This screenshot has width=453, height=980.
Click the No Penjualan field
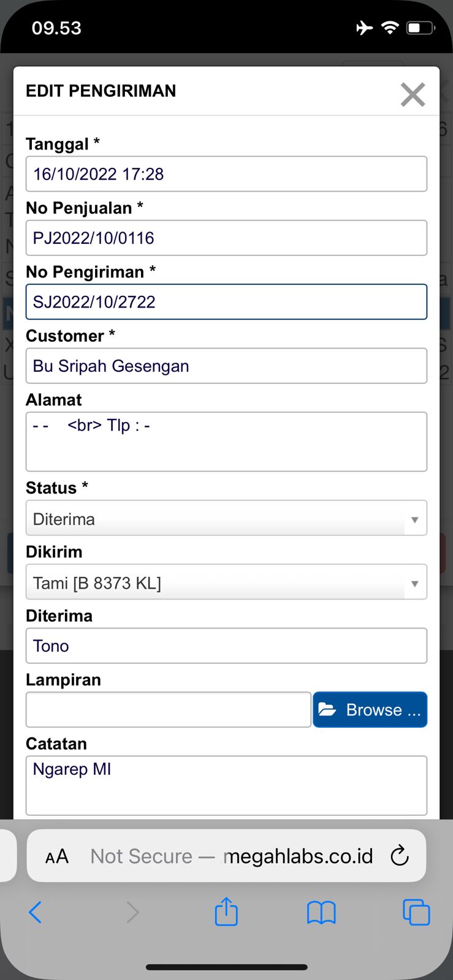pyautogui.click(x=226, y=238)
